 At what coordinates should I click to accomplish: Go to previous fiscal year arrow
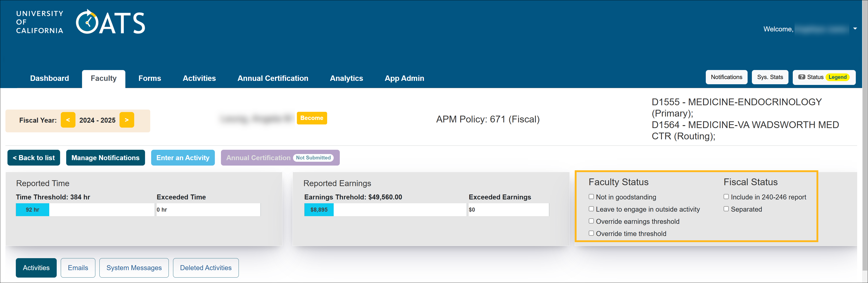click(68, 120)
